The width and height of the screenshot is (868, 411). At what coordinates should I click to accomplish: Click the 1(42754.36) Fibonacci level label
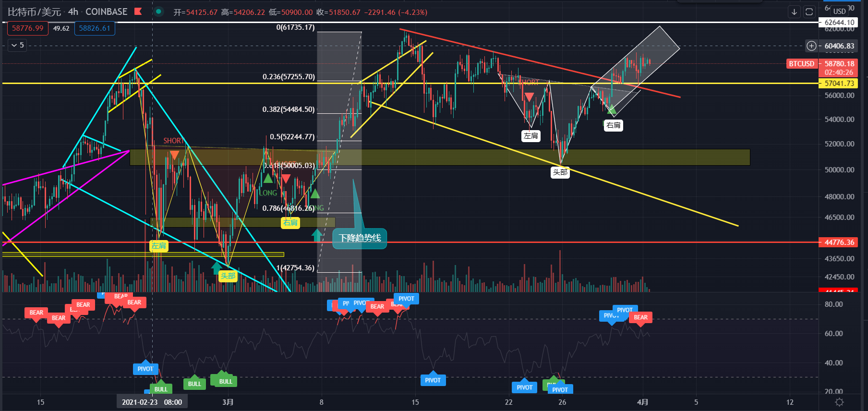pos(295,268)
